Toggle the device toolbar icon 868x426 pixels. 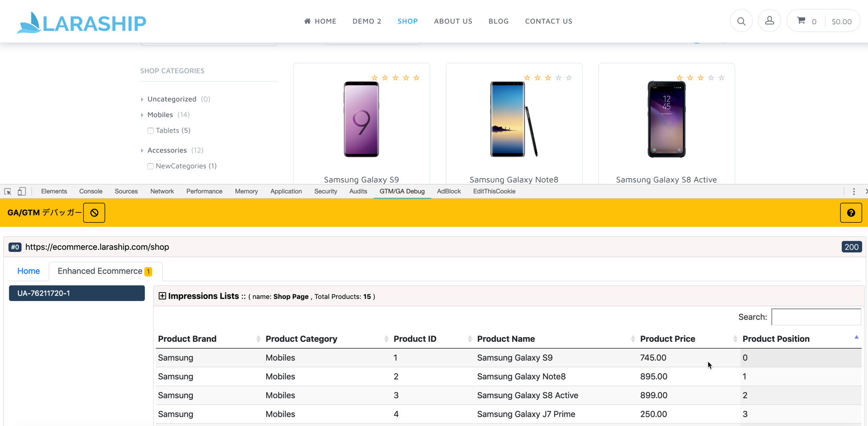pyautogui.click(x=21, y=191)
